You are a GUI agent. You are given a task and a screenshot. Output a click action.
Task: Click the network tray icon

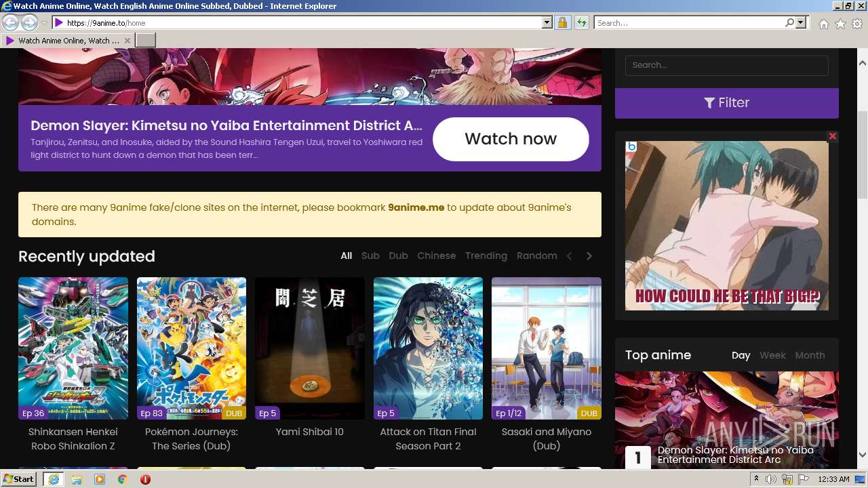787,479
